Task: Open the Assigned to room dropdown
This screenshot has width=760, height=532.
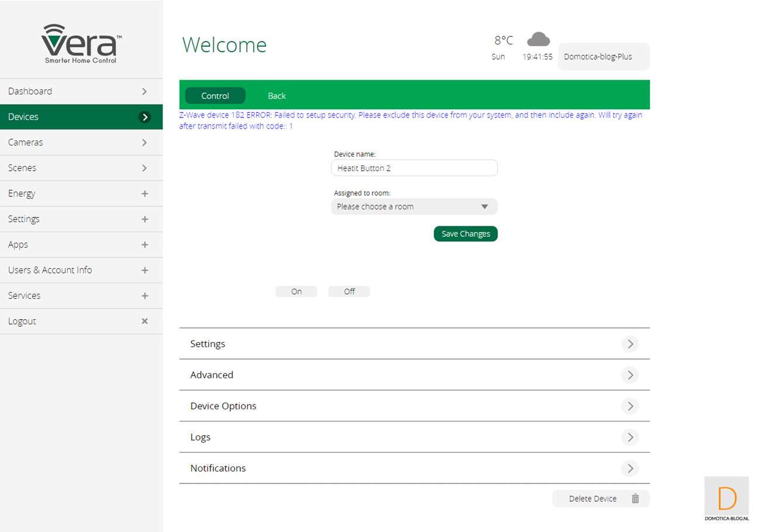Action: pos(414,207)
